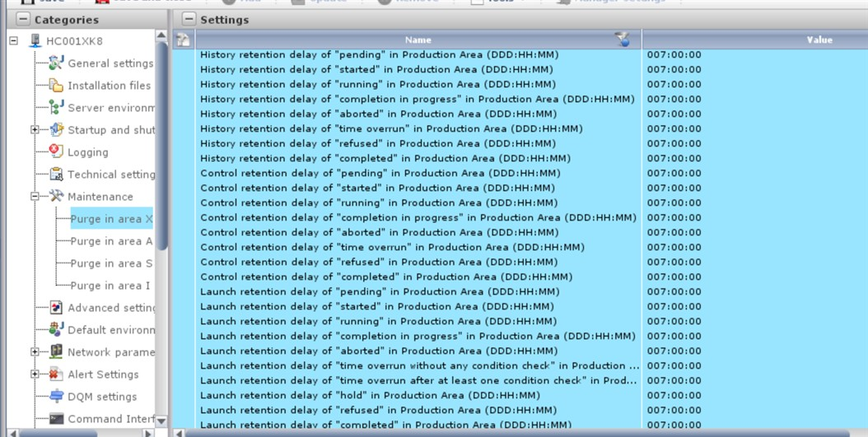Select the Command Interface terminal icon
The width and height of the screenshot is (868, 437).
point(56,419)
